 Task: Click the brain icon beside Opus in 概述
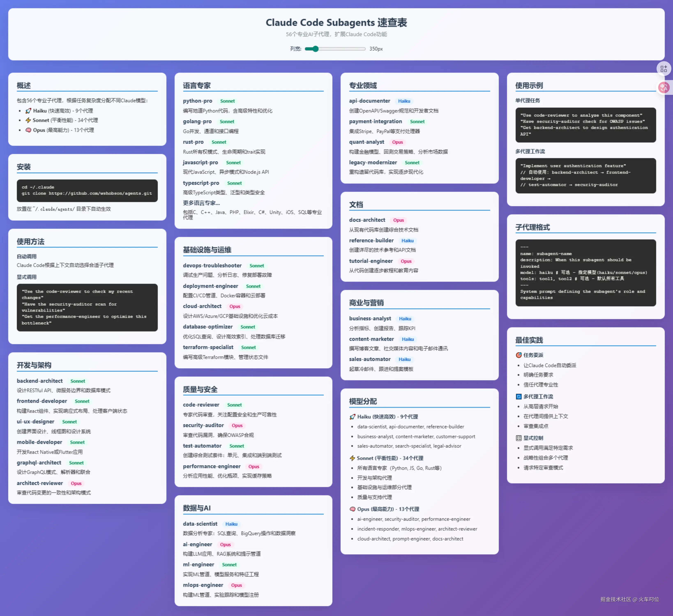(28, 130)
